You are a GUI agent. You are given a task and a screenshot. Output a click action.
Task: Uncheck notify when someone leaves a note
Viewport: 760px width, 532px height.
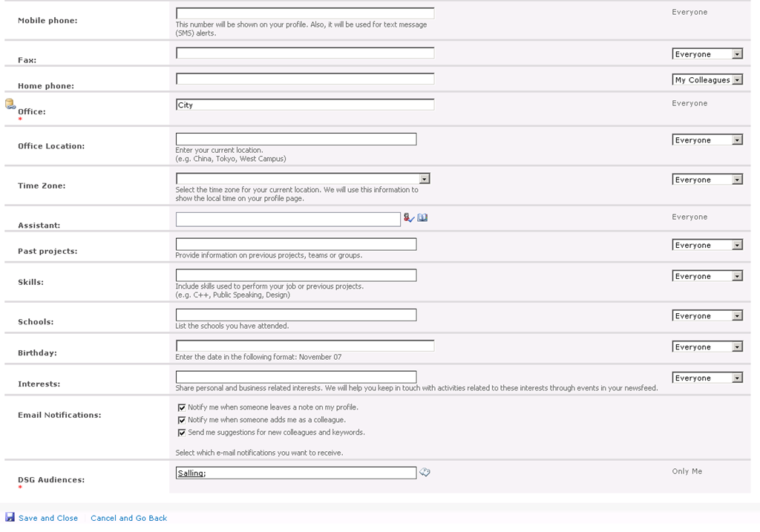point(182,407)
